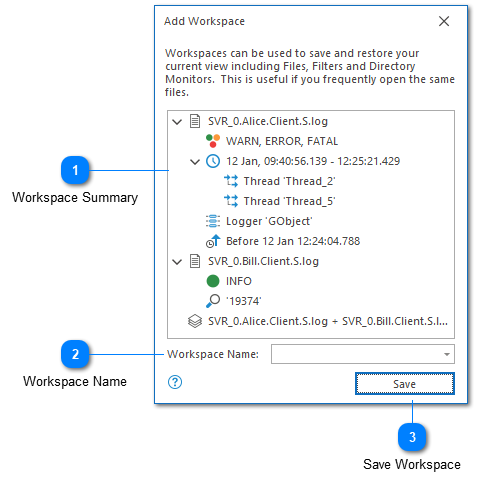Click the time-before icon next to Before 12 Jan
Viewport: 477px width, 488px height.
click(213, 241)
